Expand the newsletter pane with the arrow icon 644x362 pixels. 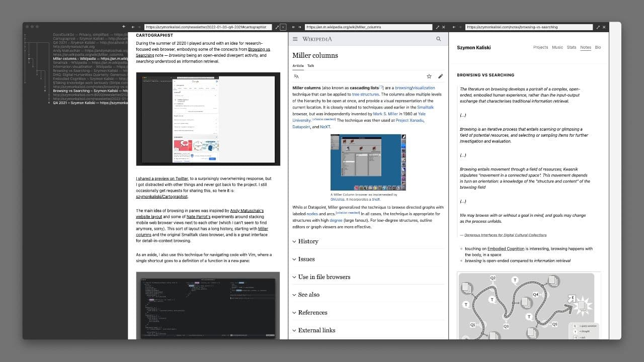tap(277, 27)
